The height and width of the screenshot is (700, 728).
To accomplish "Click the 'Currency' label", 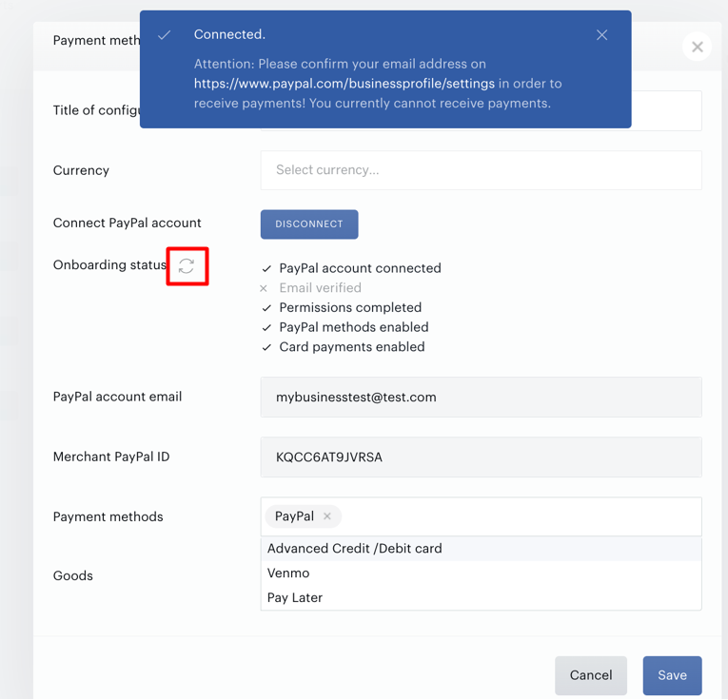I will tap(81, 170).
